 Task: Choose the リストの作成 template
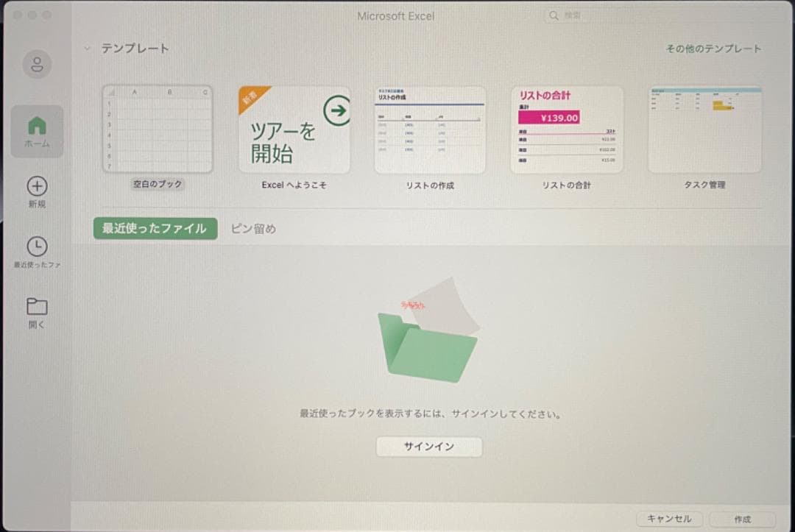coord(430,130)
